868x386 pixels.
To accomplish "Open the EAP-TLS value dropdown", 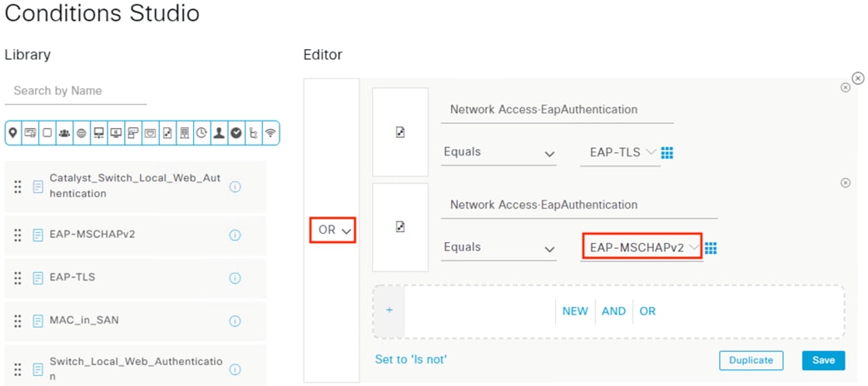I will (x=620, y=152).
